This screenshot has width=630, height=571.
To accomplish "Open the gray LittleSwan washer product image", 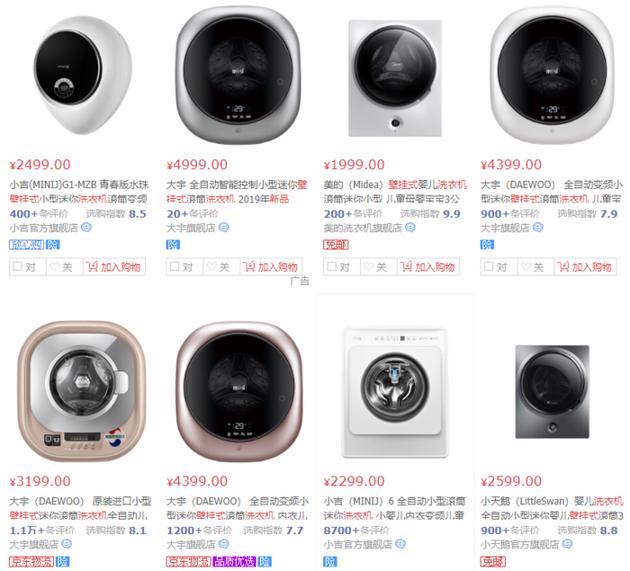I will [552, 391].
